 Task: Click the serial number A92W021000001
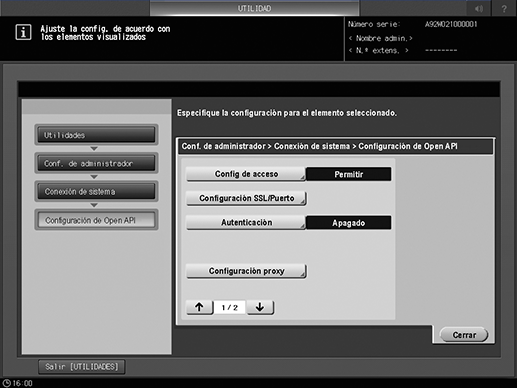[x=451, y=24]
